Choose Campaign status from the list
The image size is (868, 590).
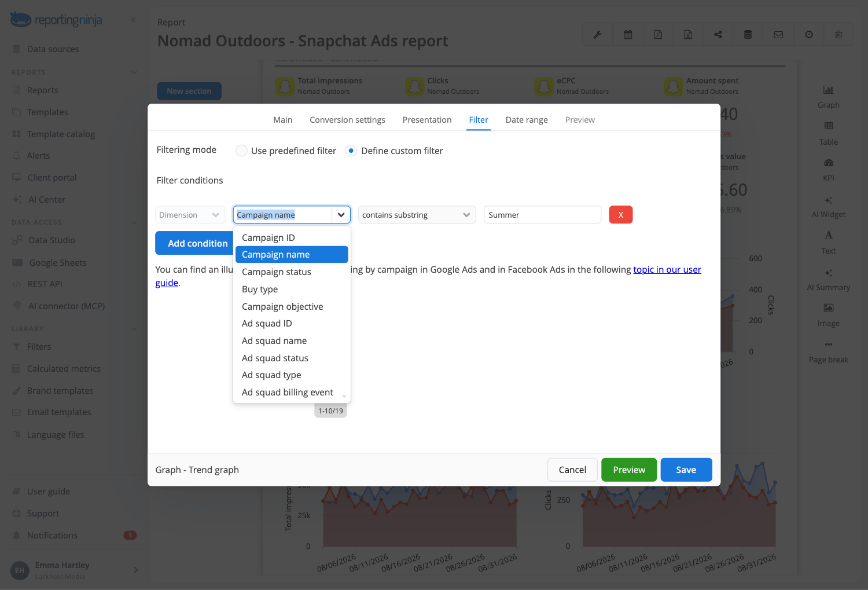point(292,272)
